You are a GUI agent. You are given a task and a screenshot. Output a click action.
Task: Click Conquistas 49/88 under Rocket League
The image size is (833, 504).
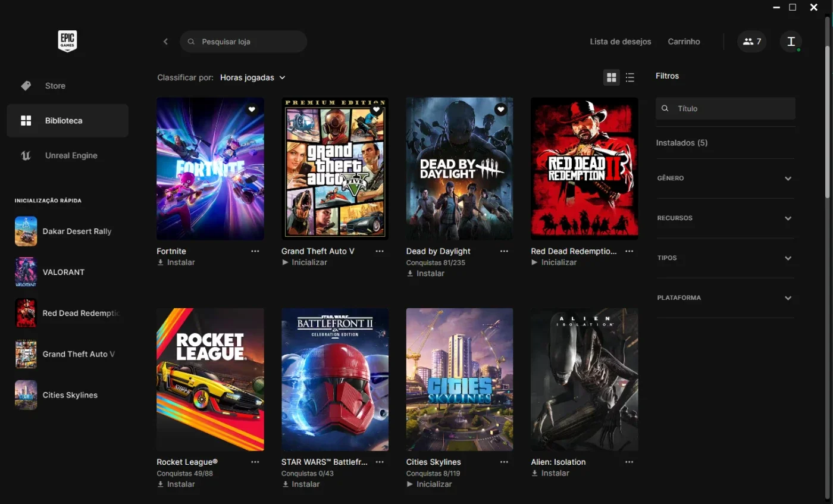(x=184, y=474)
